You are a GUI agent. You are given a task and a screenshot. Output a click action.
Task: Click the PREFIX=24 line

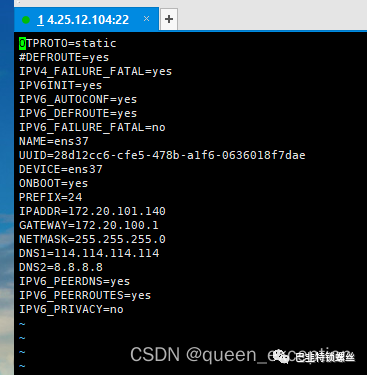point(50,197)
